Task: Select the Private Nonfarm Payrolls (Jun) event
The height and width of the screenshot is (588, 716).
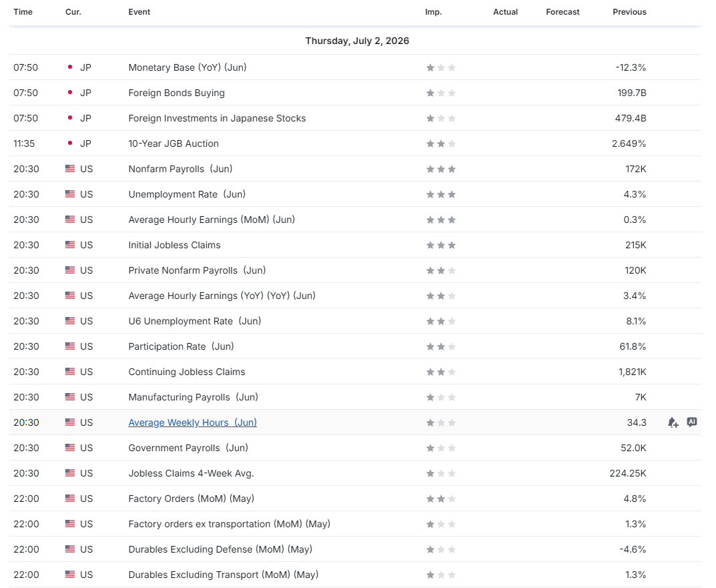Action: click(x=197, y=270)
